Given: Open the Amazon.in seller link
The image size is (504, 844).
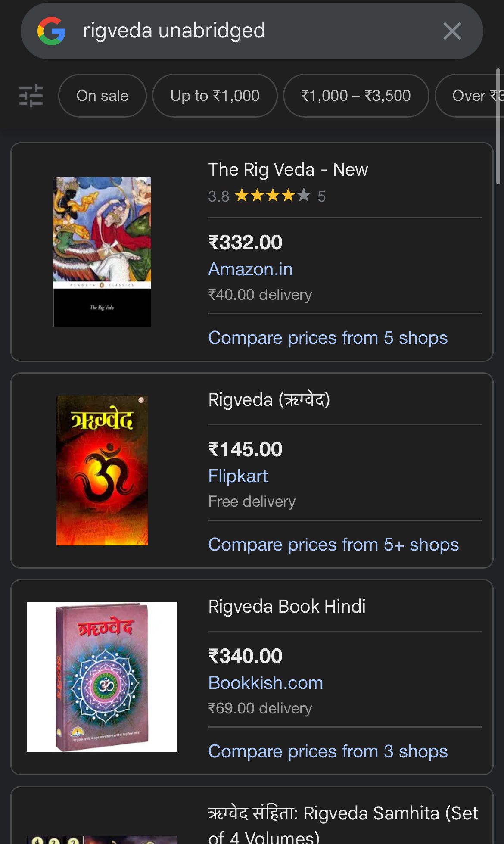Looking at the screenshot, I should (x=250, y=269).
